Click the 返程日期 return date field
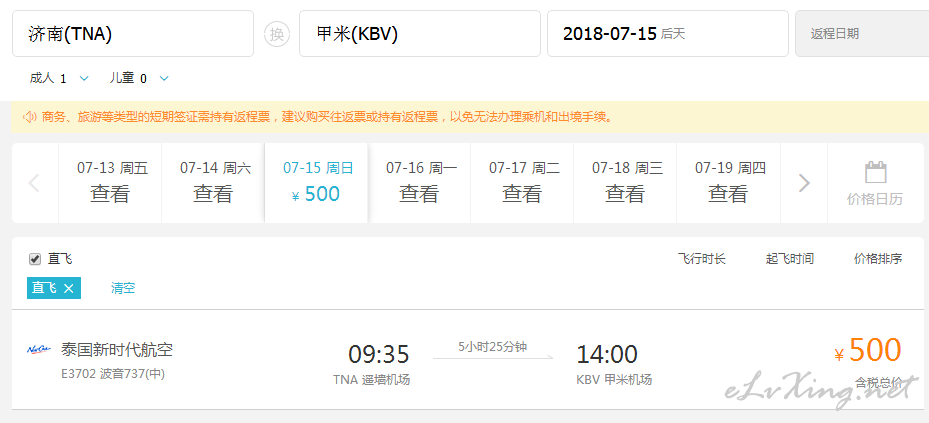This screenshot has width=929, height=423. tap(862, 34)
